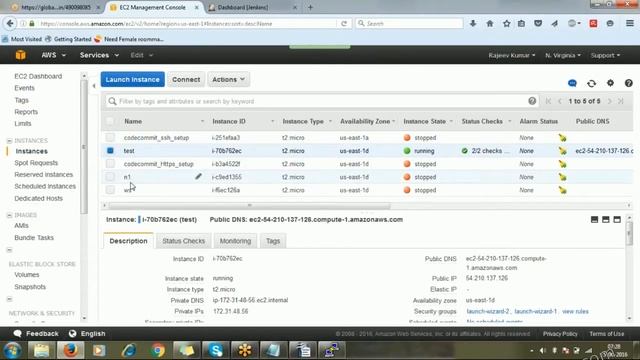
Task: Set details pane to split layout
Action: [606, 220]
